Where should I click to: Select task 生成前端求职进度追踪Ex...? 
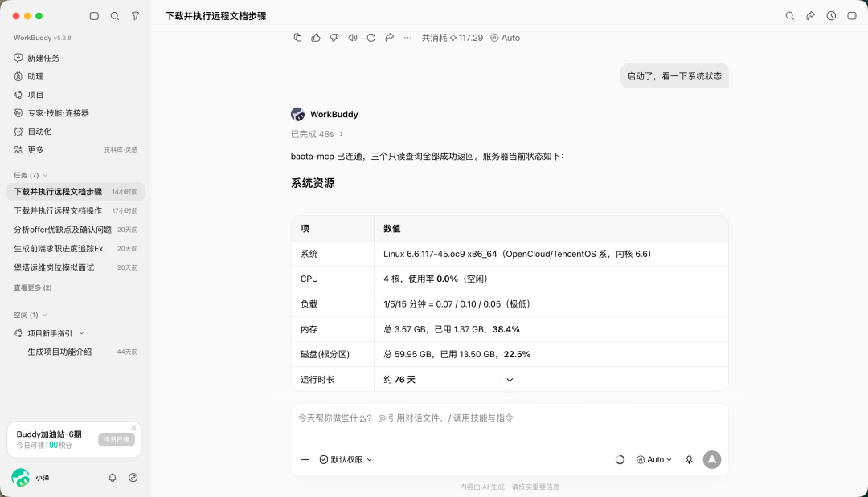coord(76,248)
